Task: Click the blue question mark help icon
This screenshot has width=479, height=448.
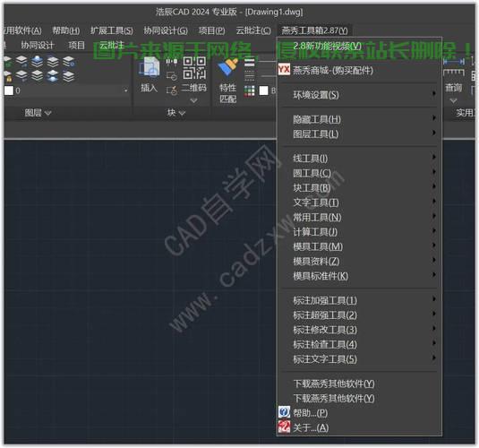Action: point(284,412)
